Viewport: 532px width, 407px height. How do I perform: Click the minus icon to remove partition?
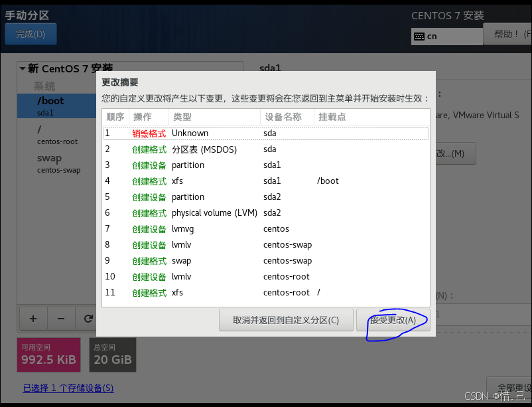(60, 319)
